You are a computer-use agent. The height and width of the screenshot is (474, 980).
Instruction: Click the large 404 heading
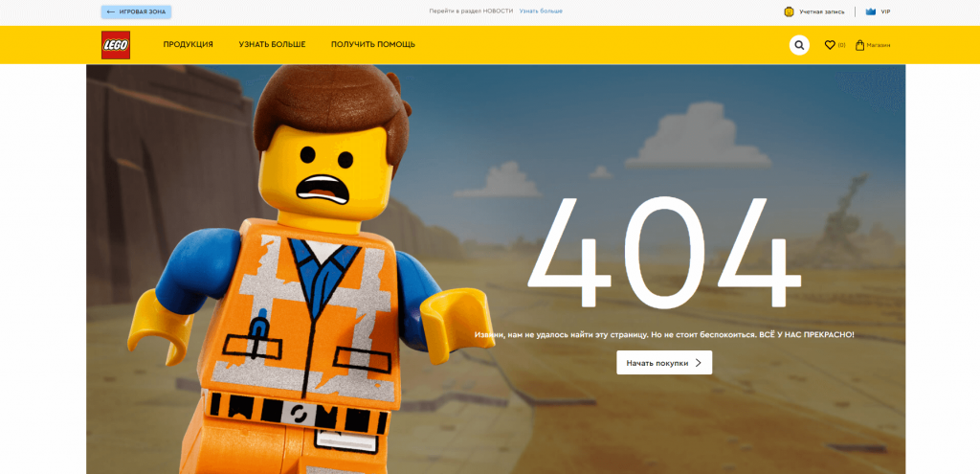[664, 252]
